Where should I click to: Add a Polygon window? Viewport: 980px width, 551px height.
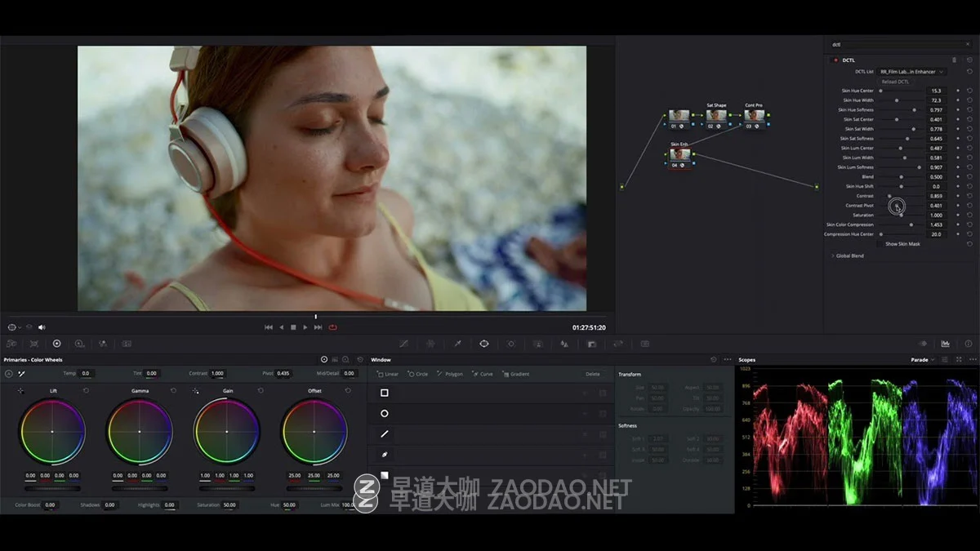point(450,374)
